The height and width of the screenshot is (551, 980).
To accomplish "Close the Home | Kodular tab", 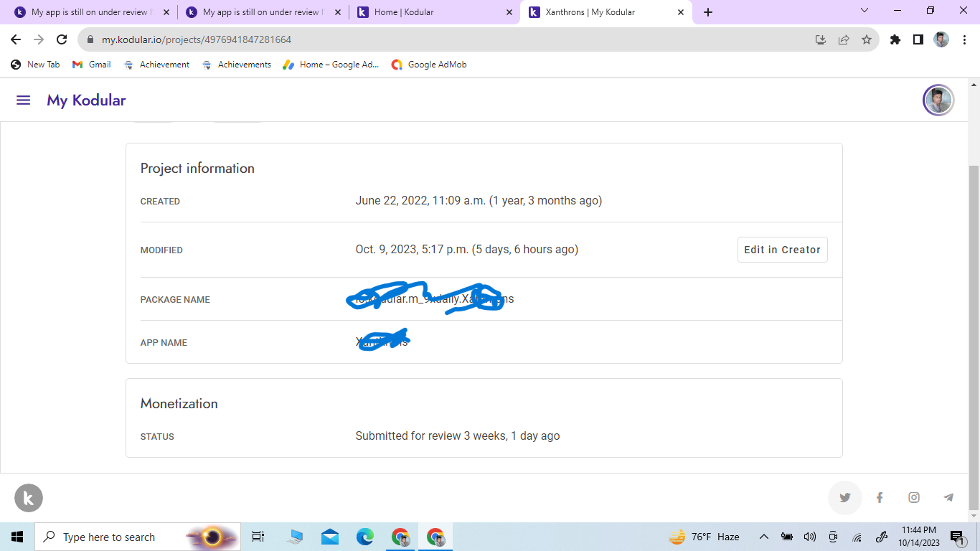I will click(x=509, y=12).
